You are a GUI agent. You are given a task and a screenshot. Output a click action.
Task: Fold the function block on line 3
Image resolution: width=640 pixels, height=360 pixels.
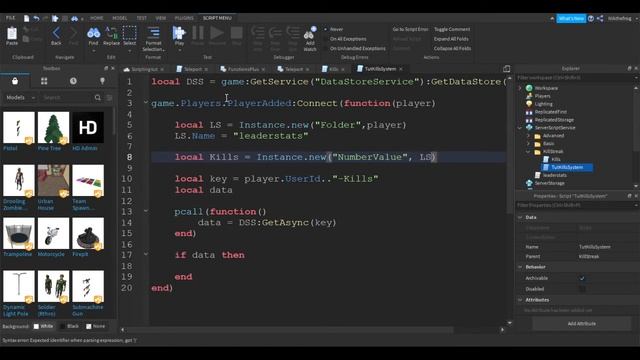(146, 103)
